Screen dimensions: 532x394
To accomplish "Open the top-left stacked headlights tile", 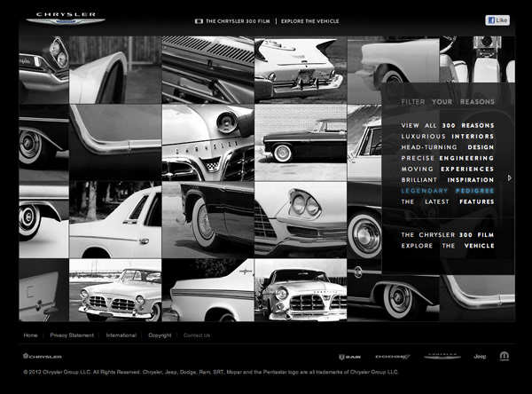I will (43, 69).
